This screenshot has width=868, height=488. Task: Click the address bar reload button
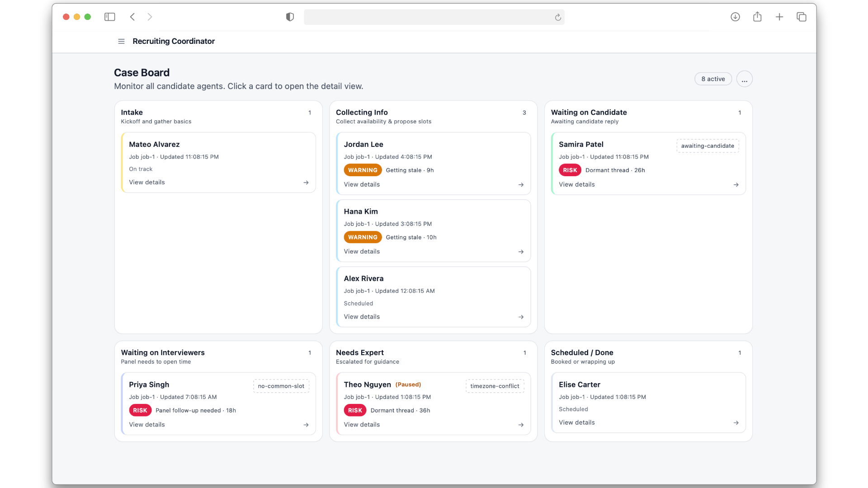click(x=557, y=17)
